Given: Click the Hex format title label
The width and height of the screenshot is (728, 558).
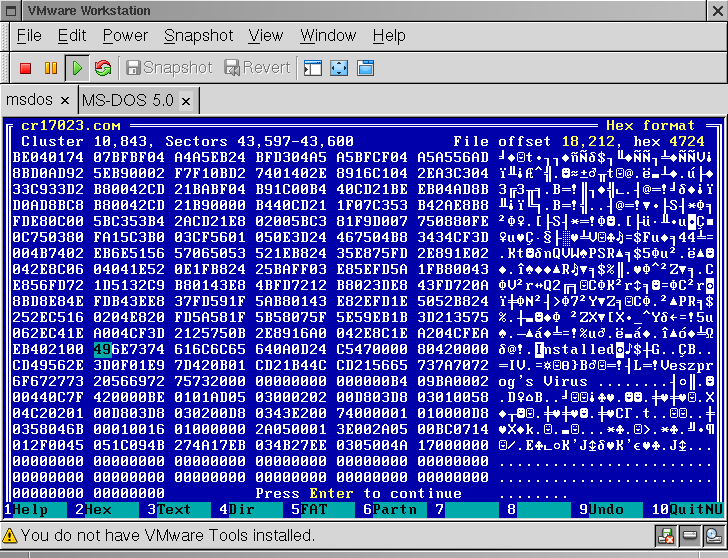Looking at the screenshot, I should click(650, 125).
